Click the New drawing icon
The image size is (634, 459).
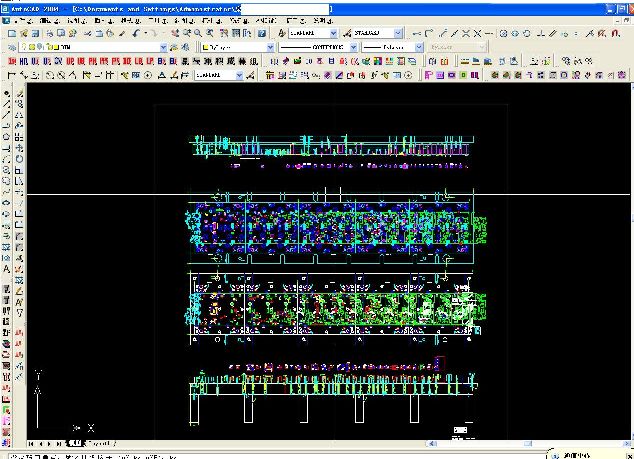click(x=12, y=34)
